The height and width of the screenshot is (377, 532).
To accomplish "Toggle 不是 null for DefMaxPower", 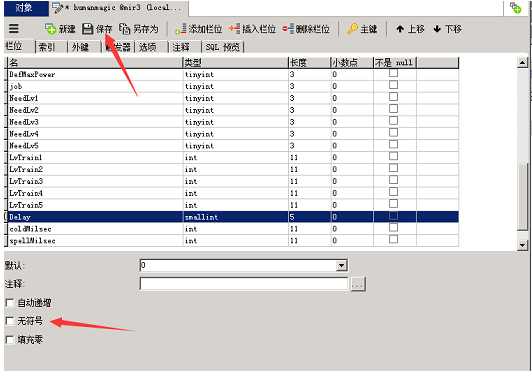I will point(393,73).
